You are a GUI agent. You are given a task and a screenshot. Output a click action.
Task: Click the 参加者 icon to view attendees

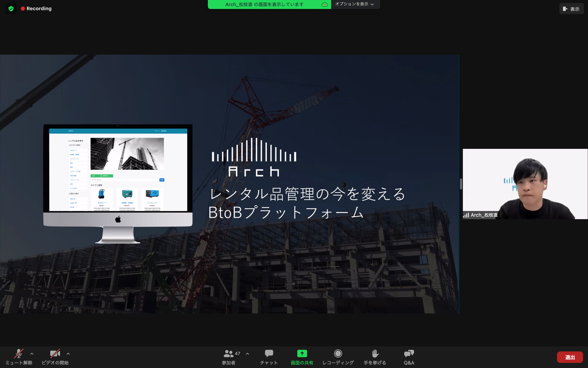[229, 353]
